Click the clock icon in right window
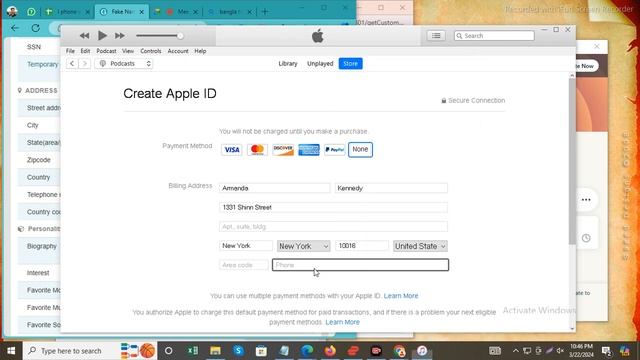Image resolution: width=640 pixels, height=360 pixels. click(586, 238)
